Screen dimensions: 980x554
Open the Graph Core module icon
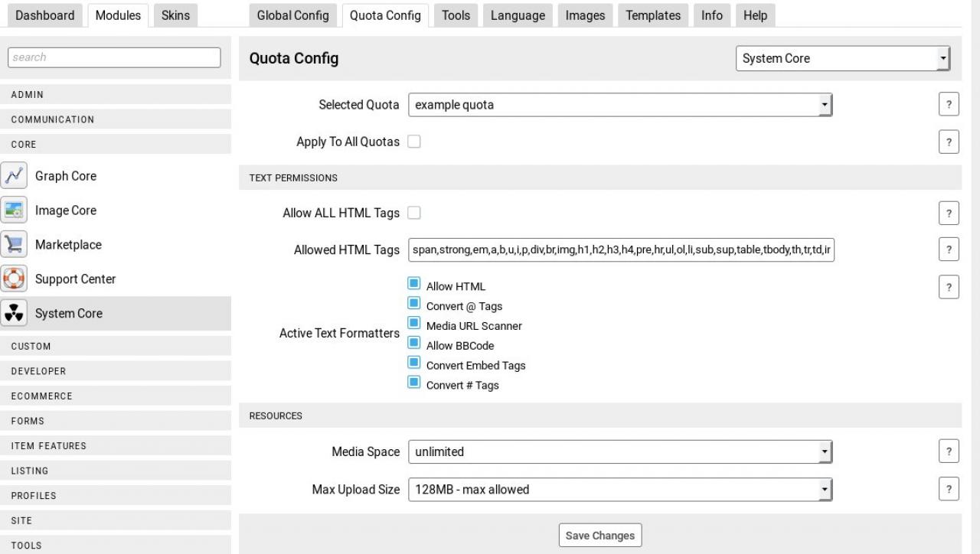pyautogui.click(x=14, y=176)
